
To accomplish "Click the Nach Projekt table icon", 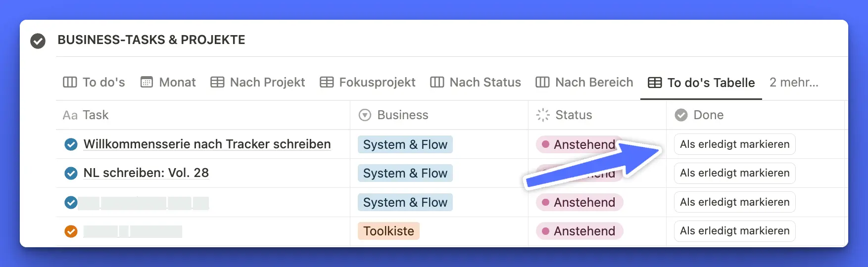I will (x=217, y=82).
